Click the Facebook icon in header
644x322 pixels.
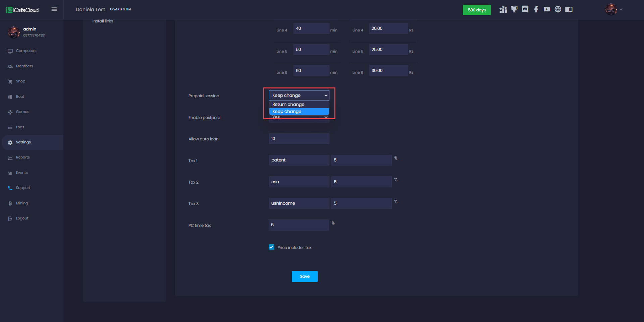536,9
